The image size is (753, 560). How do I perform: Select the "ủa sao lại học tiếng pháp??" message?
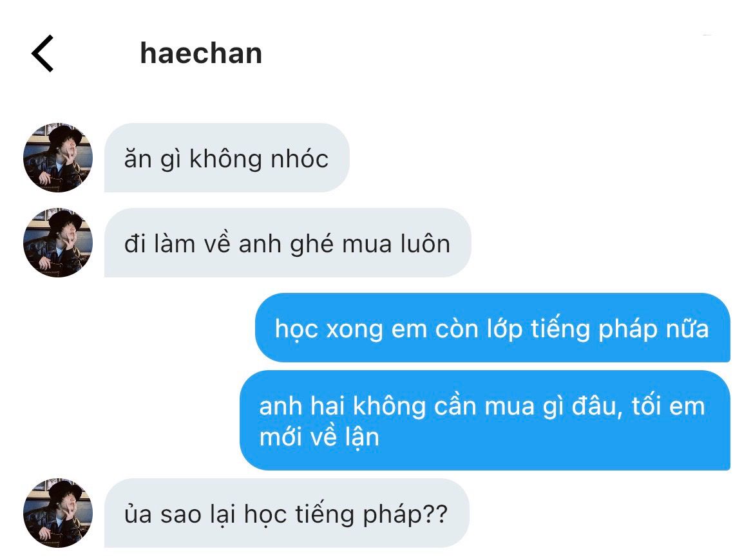point(287,513)
